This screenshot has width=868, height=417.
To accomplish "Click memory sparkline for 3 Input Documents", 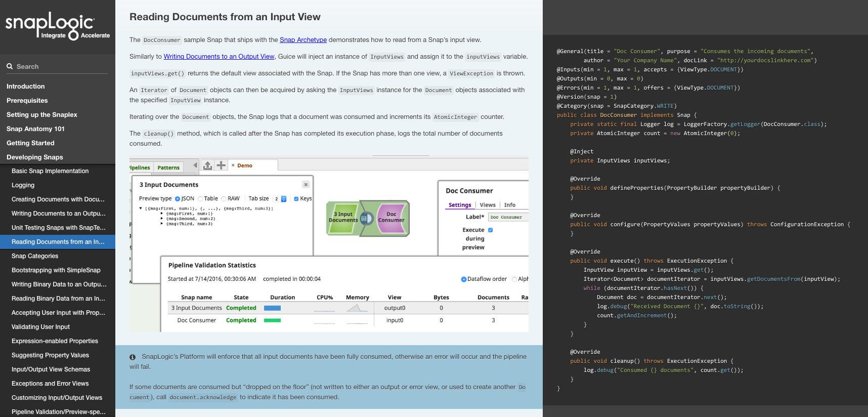I will (357, 308).
